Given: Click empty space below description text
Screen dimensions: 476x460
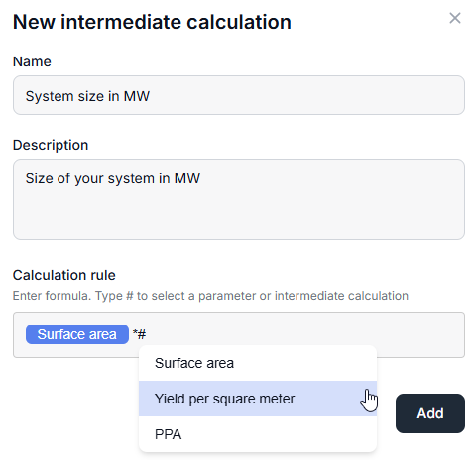Looking at the screenshot, I should [x=239, y=215].
